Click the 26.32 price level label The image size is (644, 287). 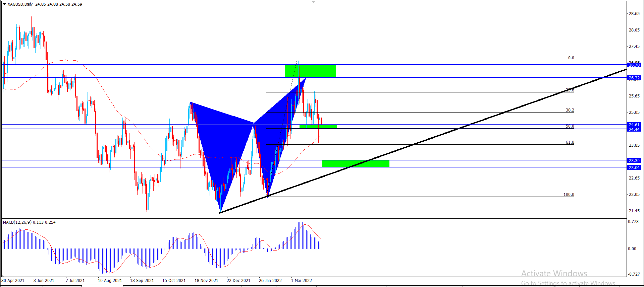[634, 78]
